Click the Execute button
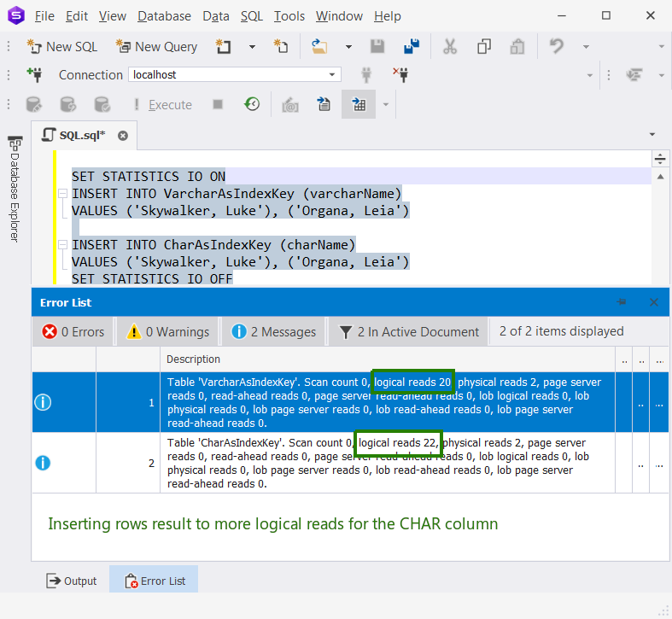The image size is (672, 619). [163, 105]
